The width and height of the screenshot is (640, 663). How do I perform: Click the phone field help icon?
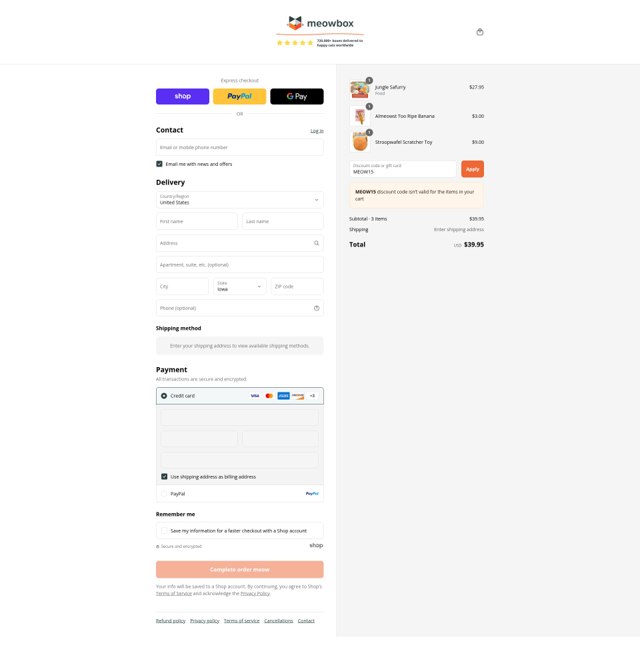coord(317,308)
